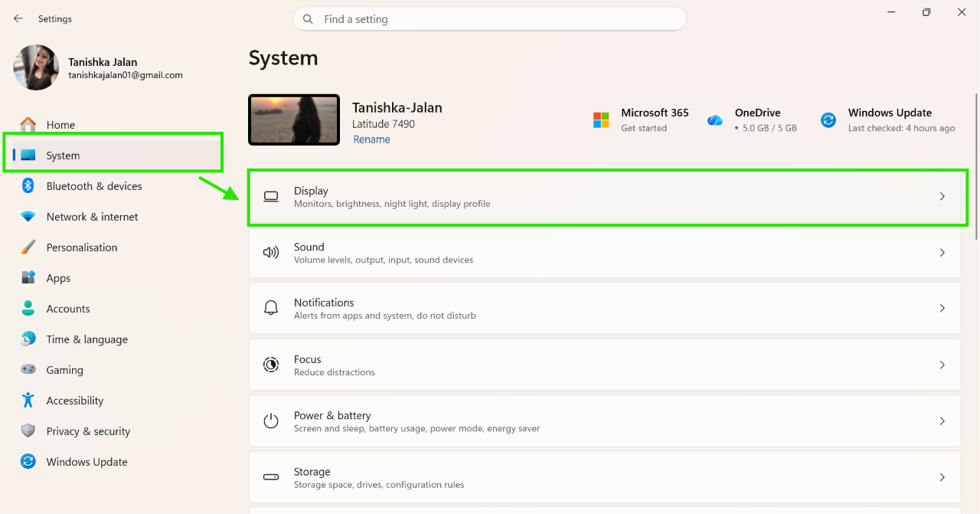Open Focus settings via its chevron
980x514 pixels.
point(942,365)
